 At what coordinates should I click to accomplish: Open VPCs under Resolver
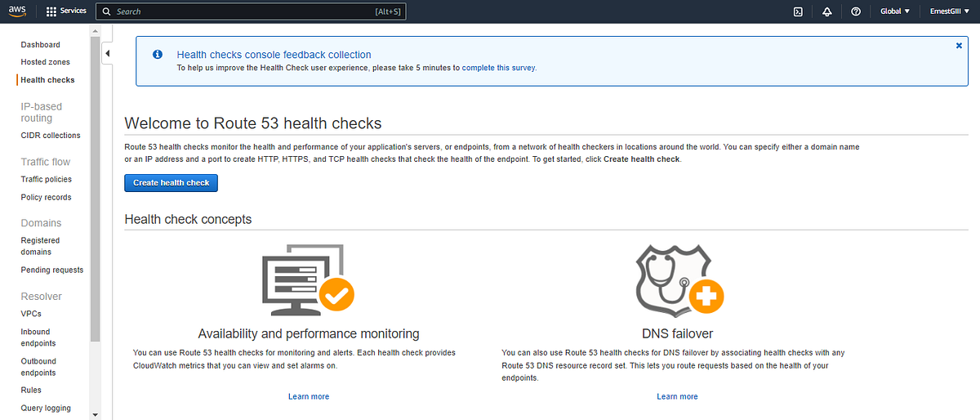(31, 314)
